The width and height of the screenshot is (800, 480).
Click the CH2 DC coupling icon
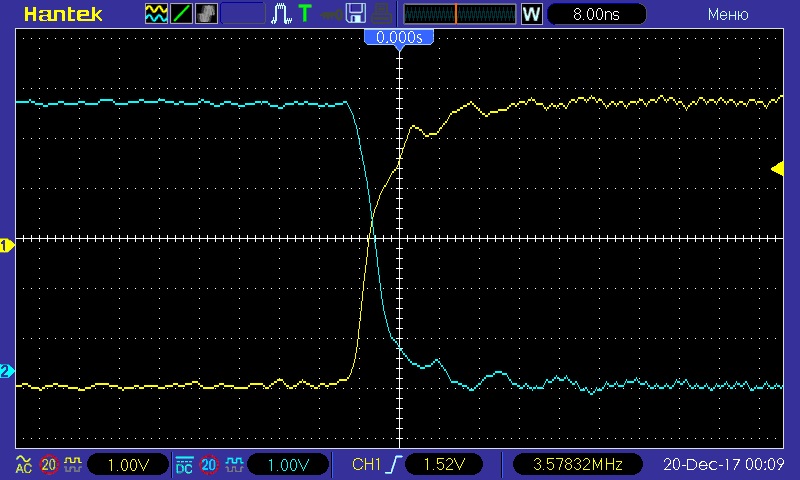pyautogui.click(x=184, y=464)
